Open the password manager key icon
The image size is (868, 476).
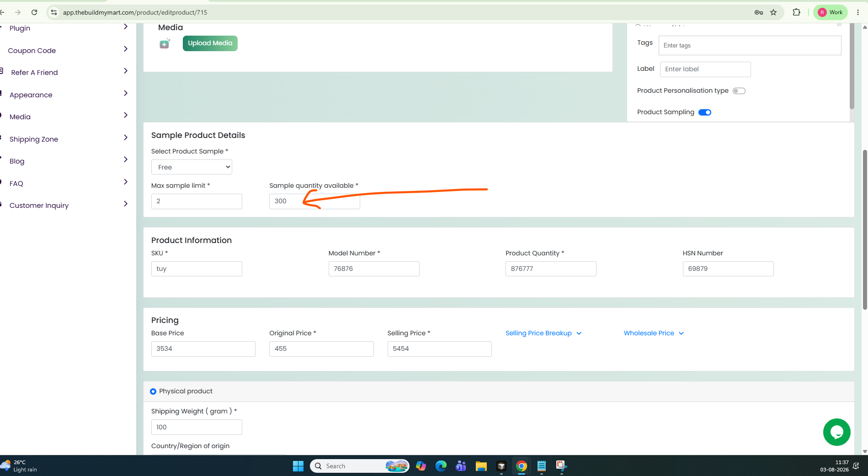[x=759, y=12]
